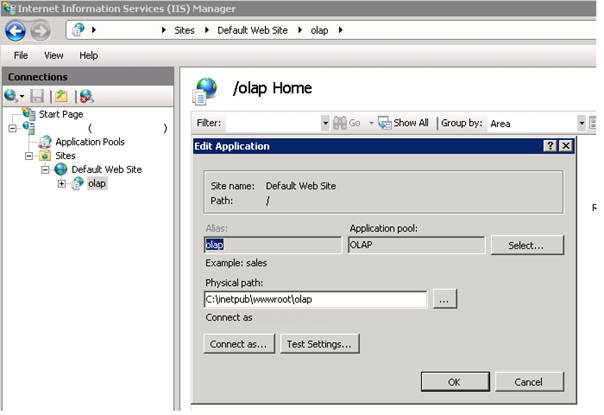Click the Default Web Site globe icon
Screen dimensions: 604x415
pos(61,169)
